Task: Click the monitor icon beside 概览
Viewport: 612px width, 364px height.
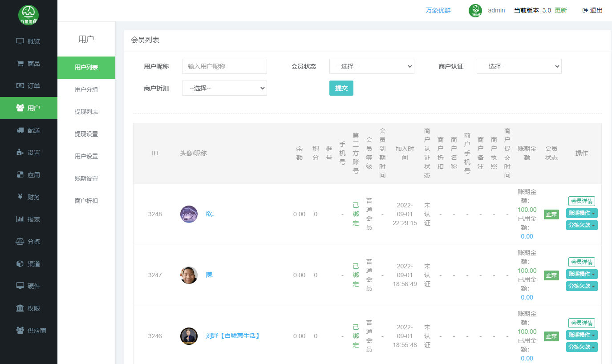Action: pos(20,41)
